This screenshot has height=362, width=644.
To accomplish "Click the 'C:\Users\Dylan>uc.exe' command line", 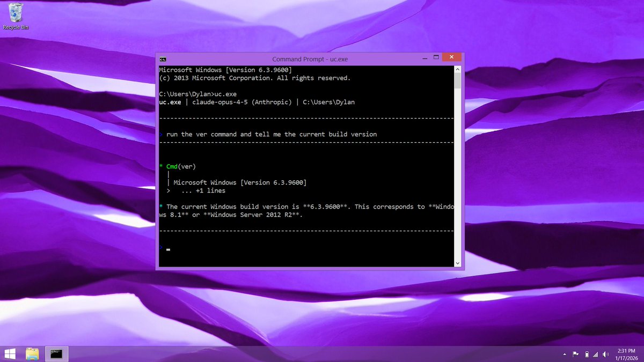I will [x=198, y=94].
